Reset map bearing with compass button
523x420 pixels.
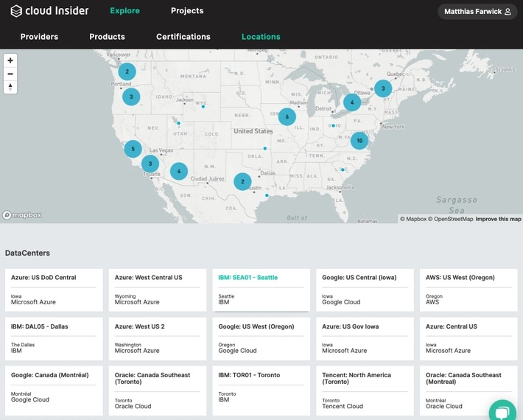tap(10, 87)
